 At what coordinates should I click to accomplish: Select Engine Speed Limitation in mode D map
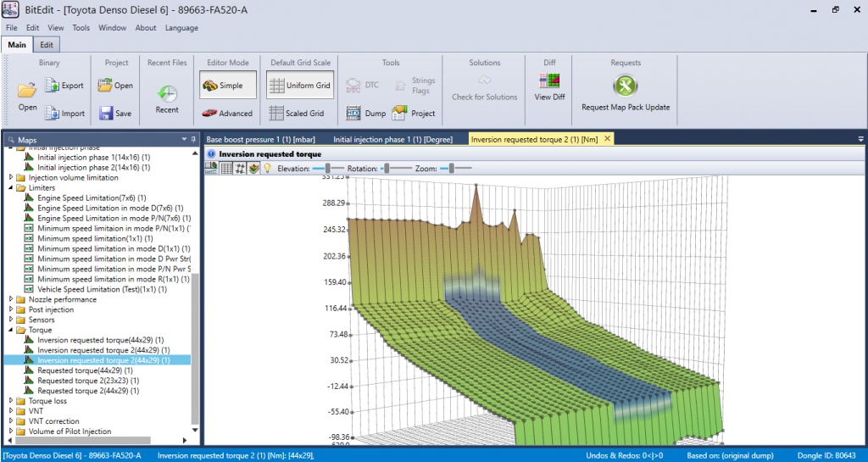[x=111, y=208]
